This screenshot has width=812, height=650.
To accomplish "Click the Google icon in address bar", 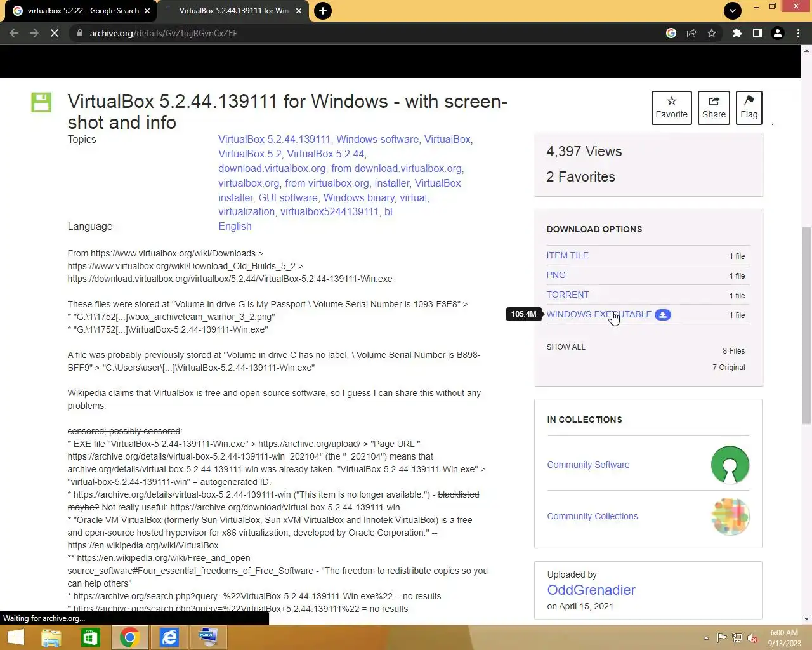I will click(671, 33).
